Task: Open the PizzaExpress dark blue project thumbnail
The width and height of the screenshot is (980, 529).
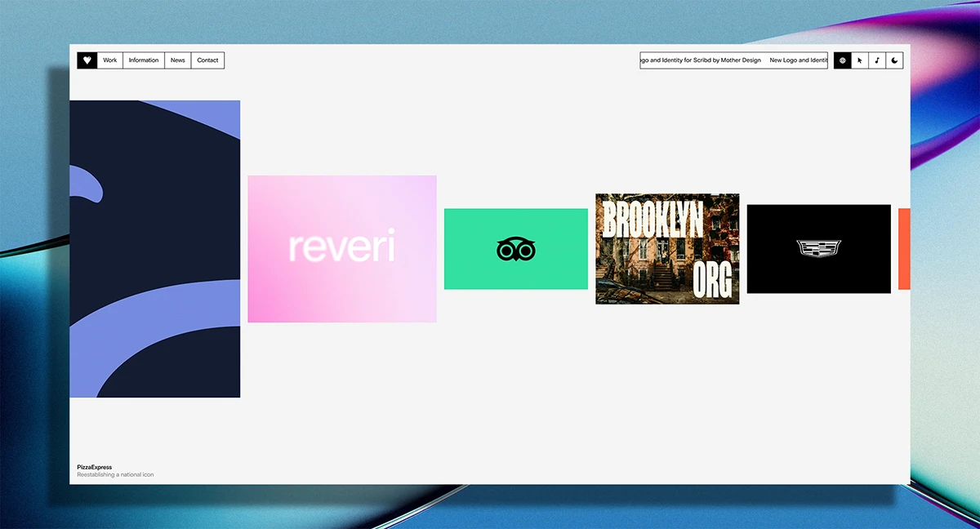Action: coord(155,249)
